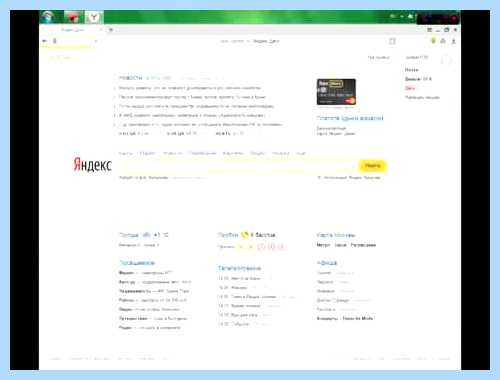The width and height of the screenshot is (500, 380).
Task: Focus the Yandex search input field
Action: [238, 165]
